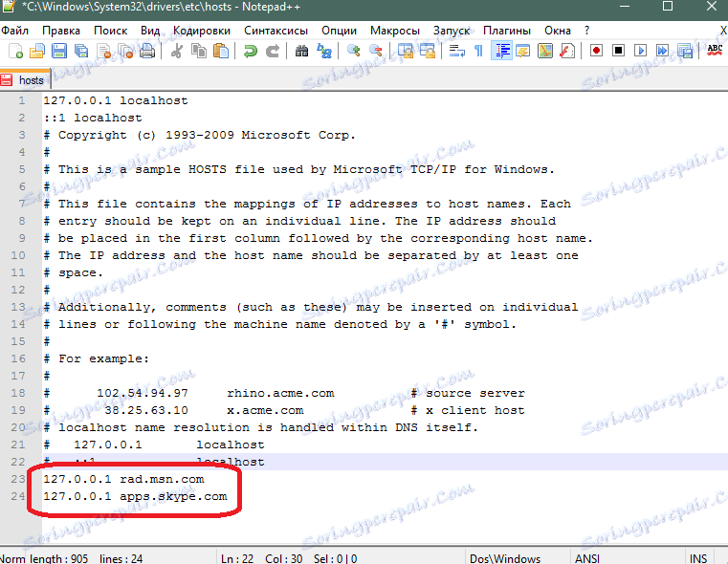
Task: Open the Поиск menu
Action: [110, 31]
